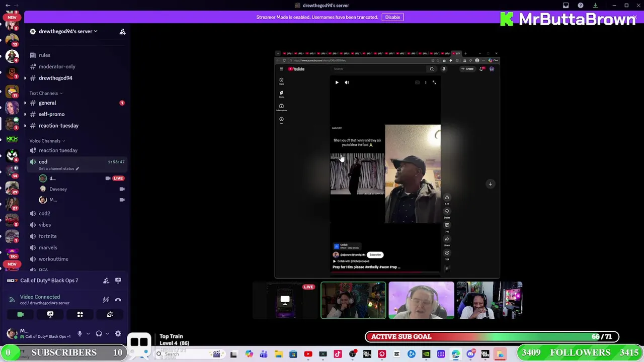Click the YouTube search magnifier button
This screenshot has height=362, width=644.
click(x=432, y=69)
